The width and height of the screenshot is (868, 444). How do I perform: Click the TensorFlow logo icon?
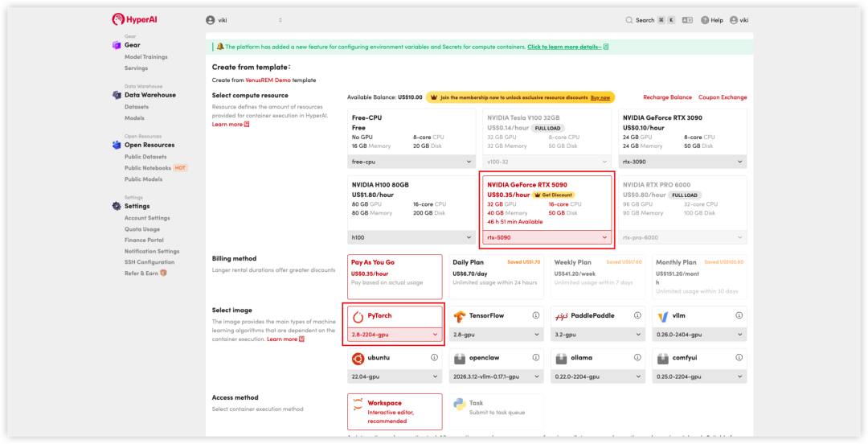point(460,316)
